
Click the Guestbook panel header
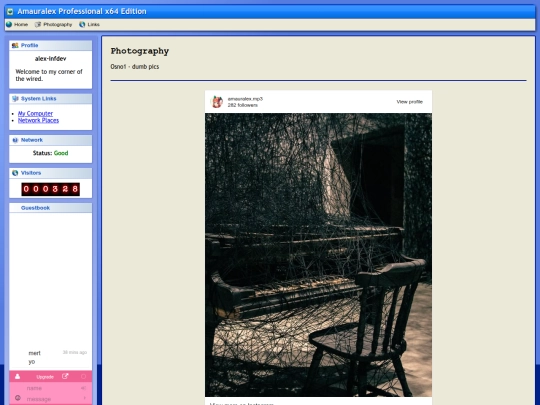51,208
